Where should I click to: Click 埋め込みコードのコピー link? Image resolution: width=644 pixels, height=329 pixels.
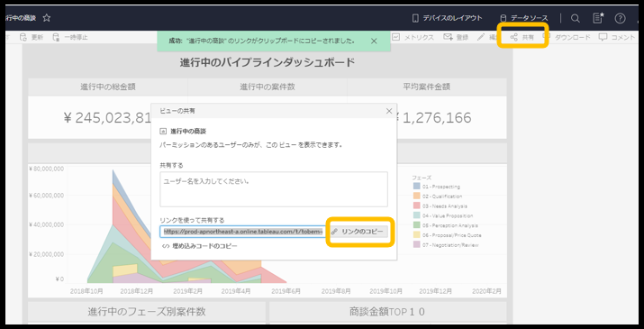[200, 246]
